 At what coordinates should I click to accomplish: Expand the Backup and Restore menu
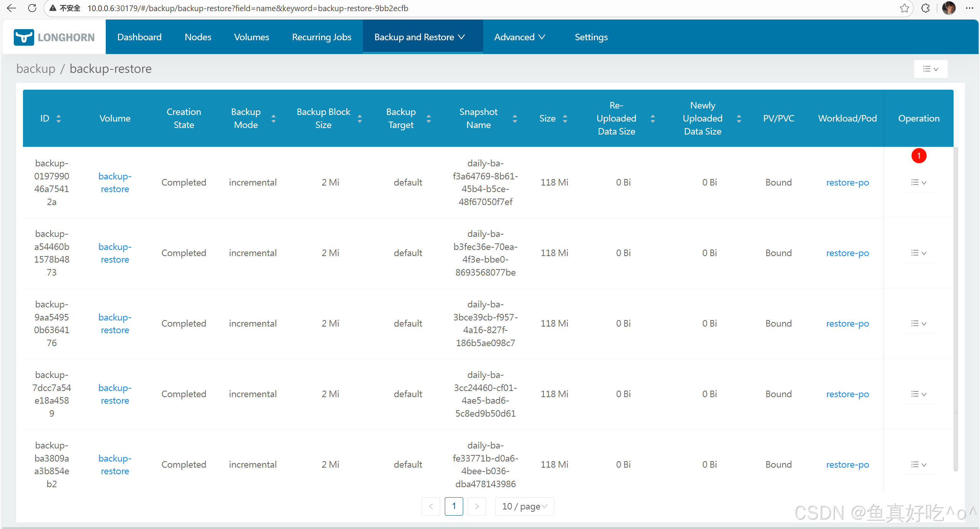click(x=420, y=37)
